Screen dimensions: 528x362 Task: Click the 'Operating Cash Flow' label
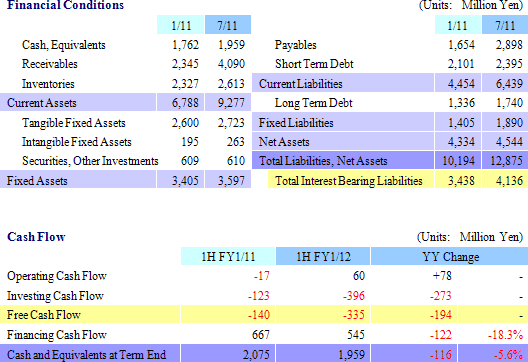(x=57, y=276)
